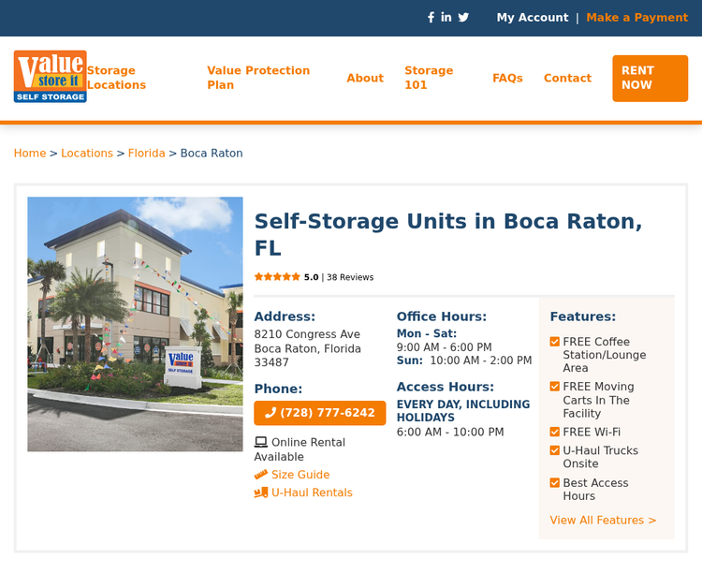Toggle the FREE Wi-Fi checkbox
The image size is (702, 588).
[555, 432]
